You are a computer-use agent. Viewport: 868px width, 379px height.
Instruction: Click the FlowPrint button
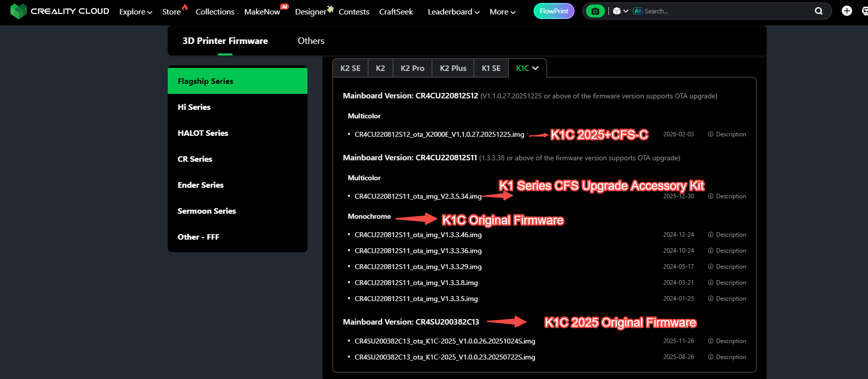554,11
